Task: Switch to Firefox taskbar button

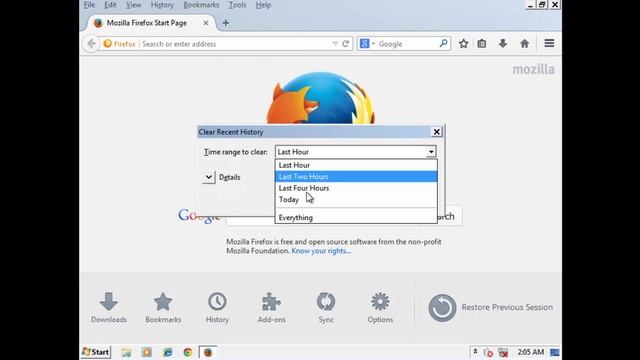Action: pos(208,352)
